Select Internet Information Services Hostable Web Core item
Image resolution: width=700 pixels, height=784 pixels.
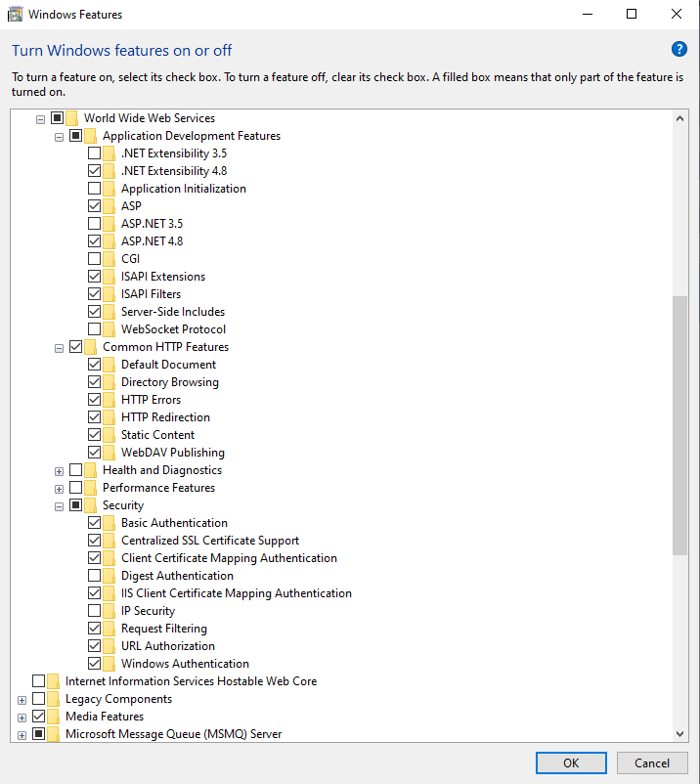(x=191, y=681)
